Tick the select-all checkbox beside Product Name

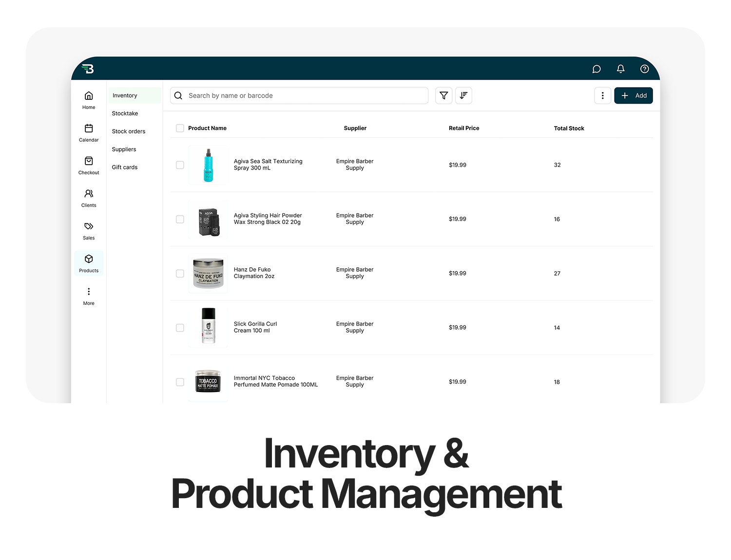point(180,128)
